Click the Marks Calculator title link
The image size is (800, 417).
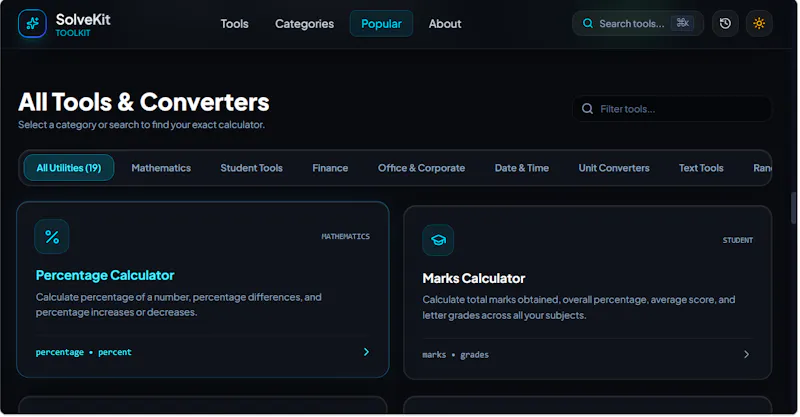474,279
